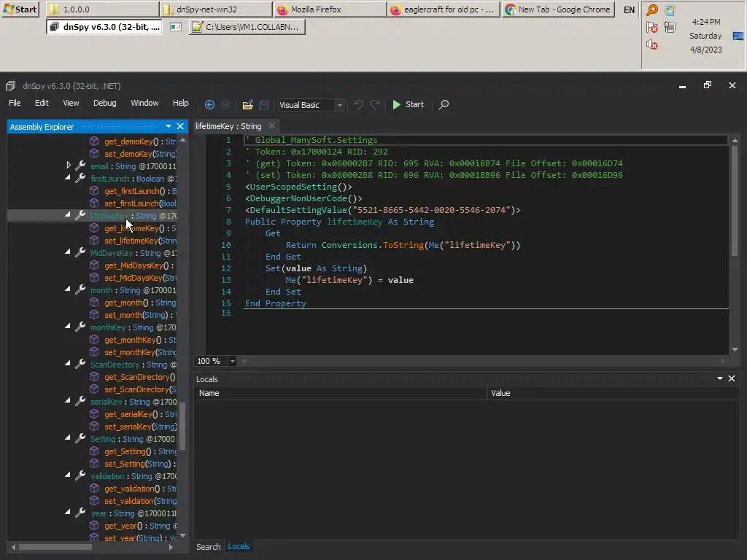This screenshot has height=560, width=747.
Task: Open search with the magnifier icon
Action: (x=444, y=105)
